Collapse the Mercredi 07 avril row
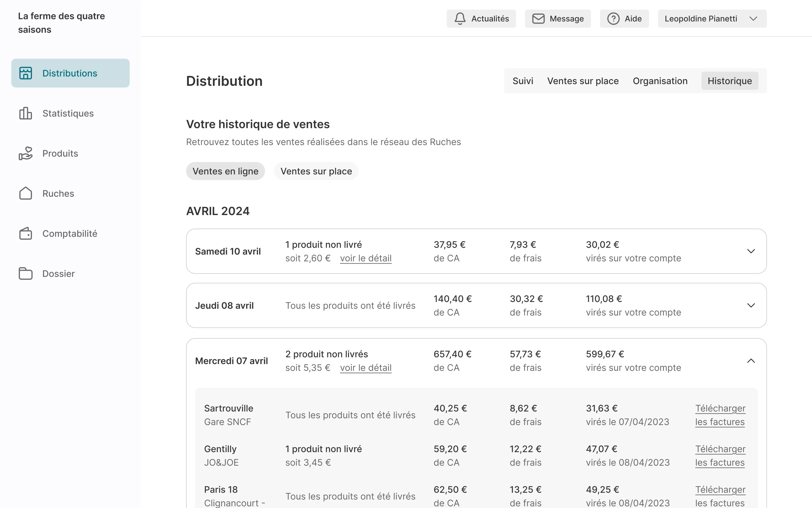 click(751, 361)
